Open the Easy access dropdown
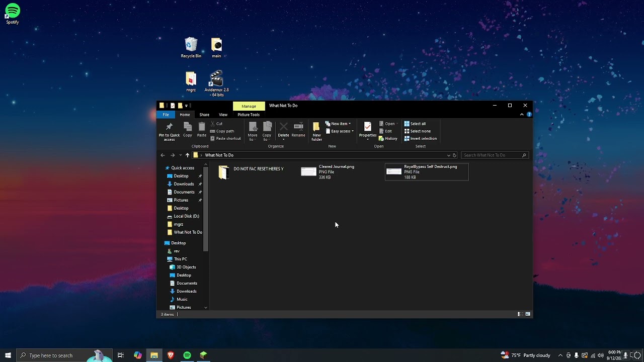644x362 pixels. click(x=340, y=131)
